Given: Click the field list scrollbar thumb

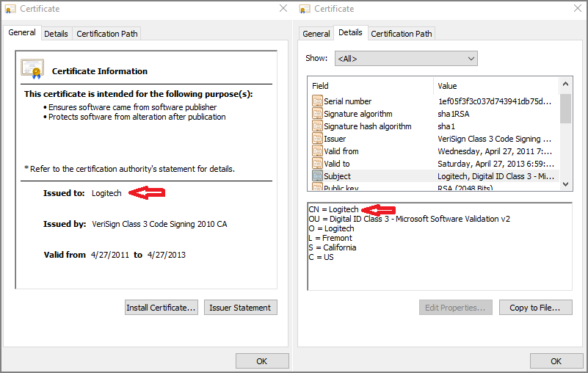Looking at the screenshot, I should tap(565, 109).
